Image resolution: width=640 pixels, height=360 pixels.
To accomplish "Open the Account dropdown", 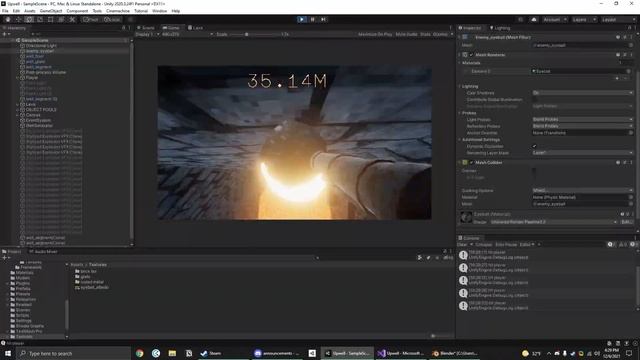I will (554, 19).
